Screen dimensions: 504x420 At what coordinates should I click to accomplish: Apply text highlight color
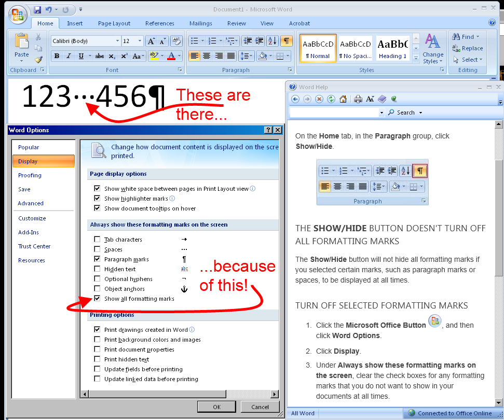(x=154, y=56)
